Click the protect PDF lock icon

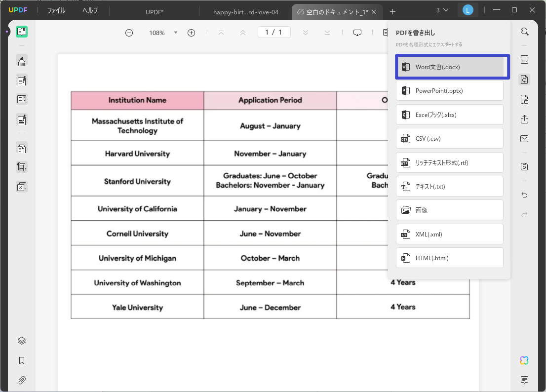(x=524, y=100)
